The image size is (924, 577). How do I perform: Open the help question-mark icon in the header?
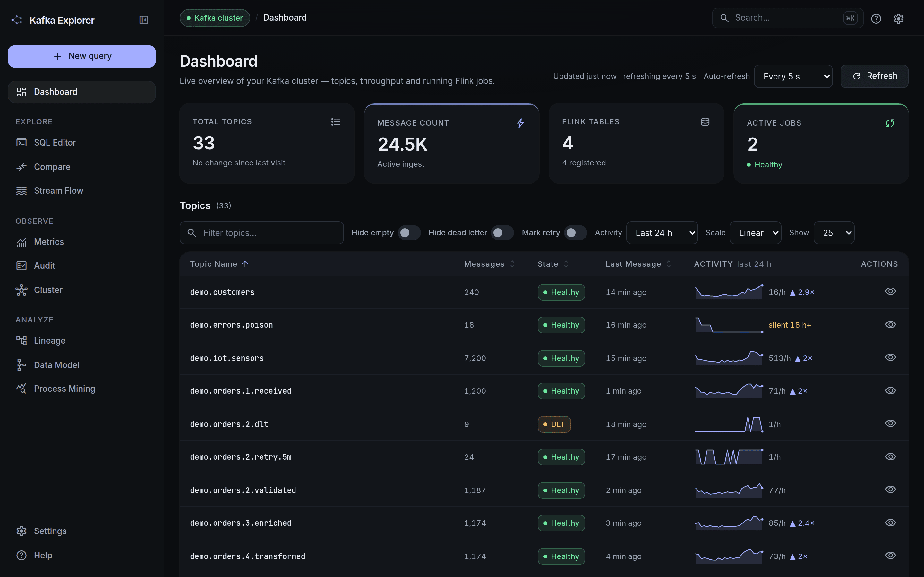tap(876, 18)
